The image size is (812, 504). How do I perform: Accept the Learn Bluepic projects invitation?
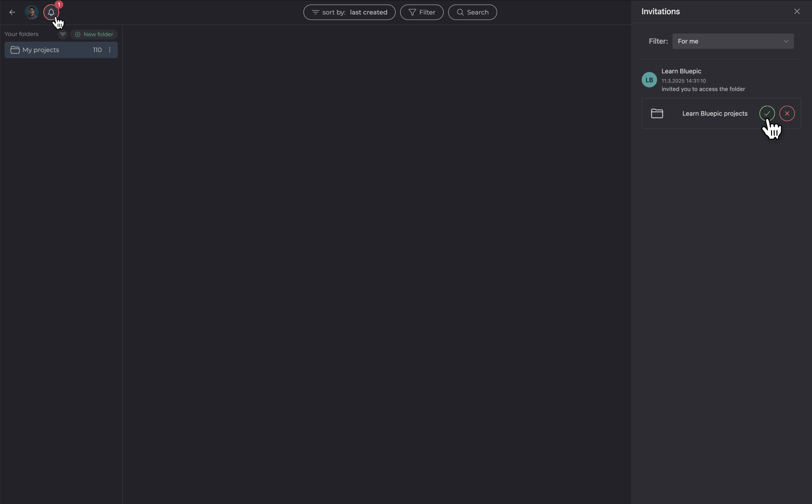[767, 114]
